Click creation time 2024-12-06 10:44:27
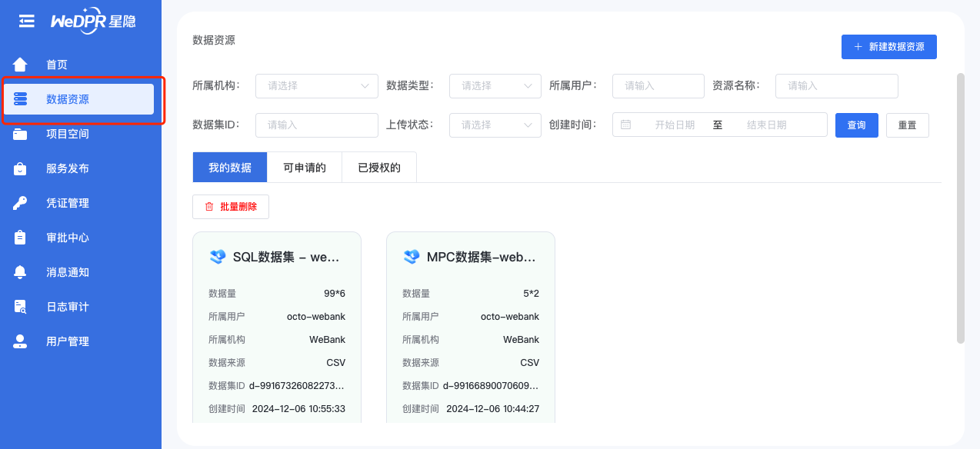The height and width of the screenshot is (449, 980). tap(492, 409)
